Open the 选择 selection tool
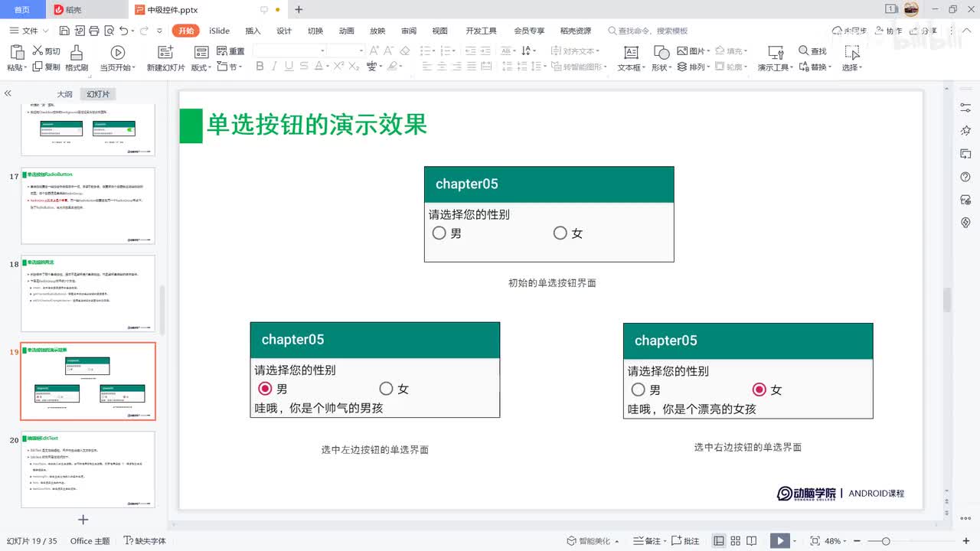This screenshot has width=980, height=551. (x=852, y=58)
